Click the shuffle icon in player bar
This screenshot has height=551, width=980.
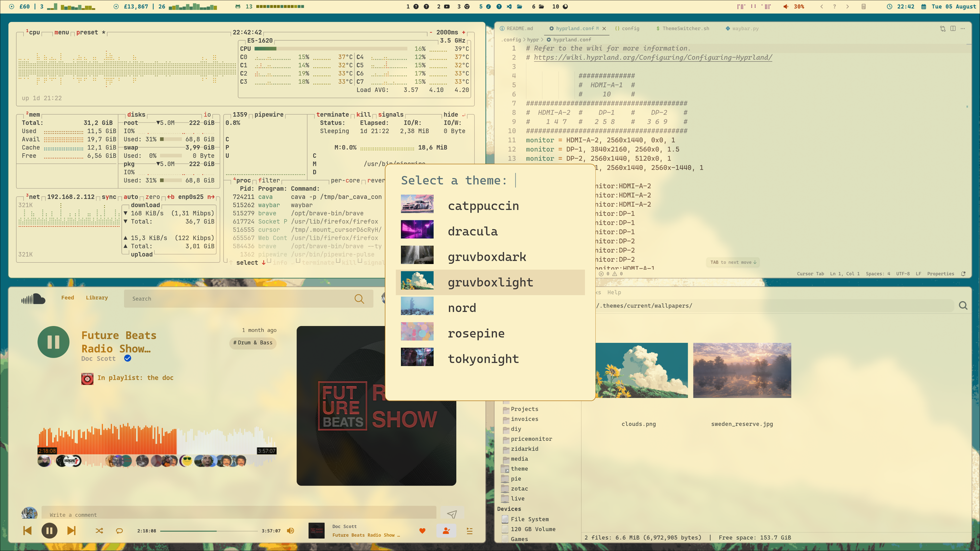click(x=99, y=531)
